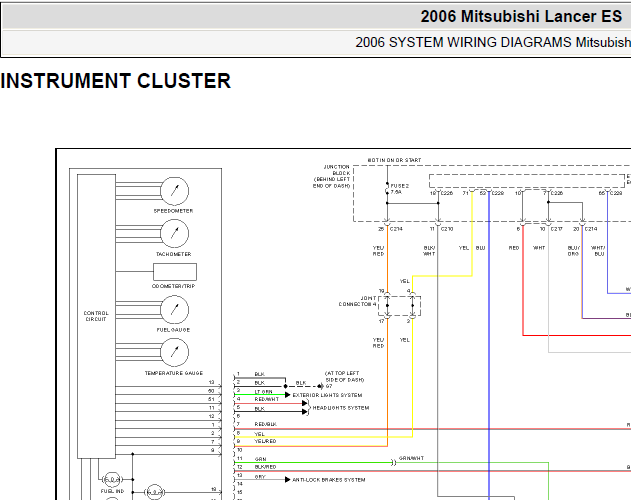The height and width of the screenshot is (500, 631).
Task: Click the 'C210' connector label
Action: [x=447, y=229]
